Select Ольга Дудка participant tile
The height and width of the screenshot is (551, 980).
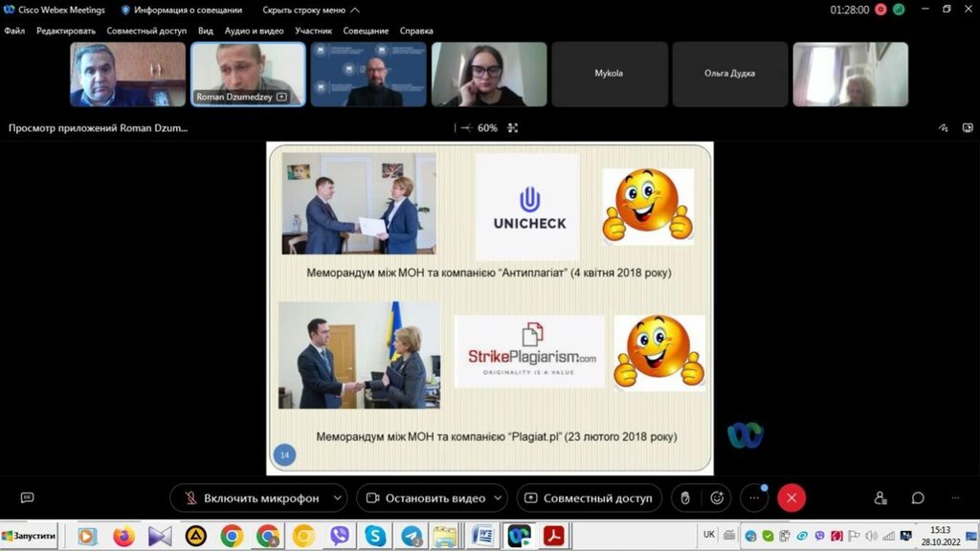(729, 74)
